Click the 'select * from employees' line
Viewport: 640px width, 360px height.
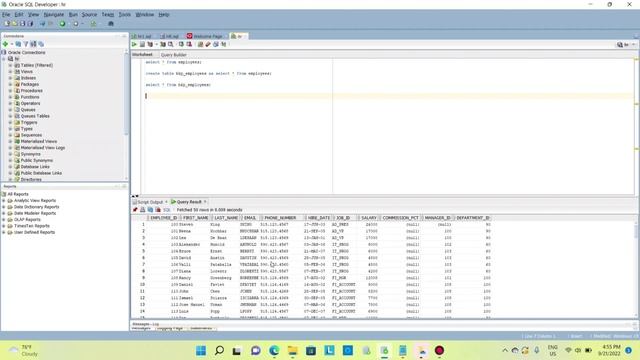[x=174, y=62]
